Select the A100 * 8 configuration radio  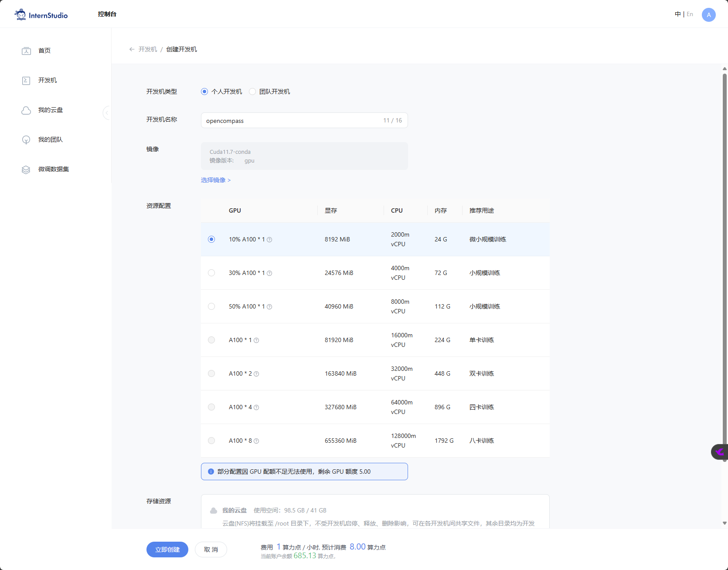(211, 441)
